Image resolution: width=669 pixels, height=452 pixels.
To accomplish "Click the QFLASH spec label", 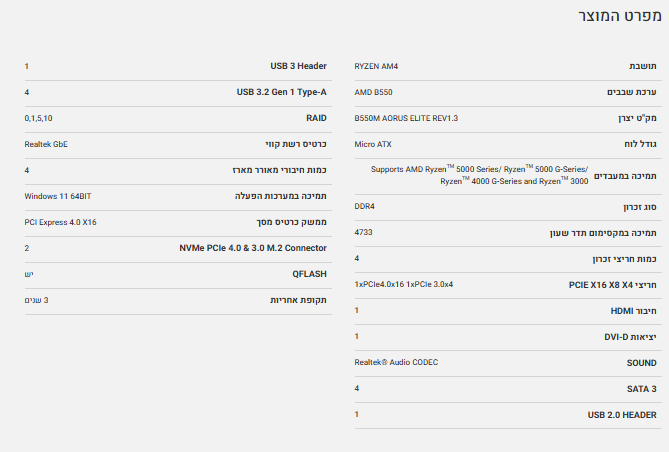I will [309, 273].
